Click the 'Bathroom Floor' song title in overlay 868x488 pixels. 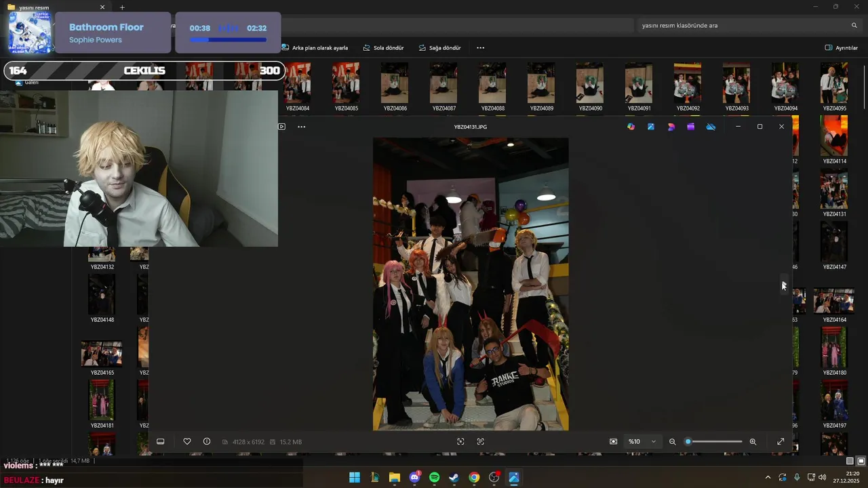(x=106, y=27)
